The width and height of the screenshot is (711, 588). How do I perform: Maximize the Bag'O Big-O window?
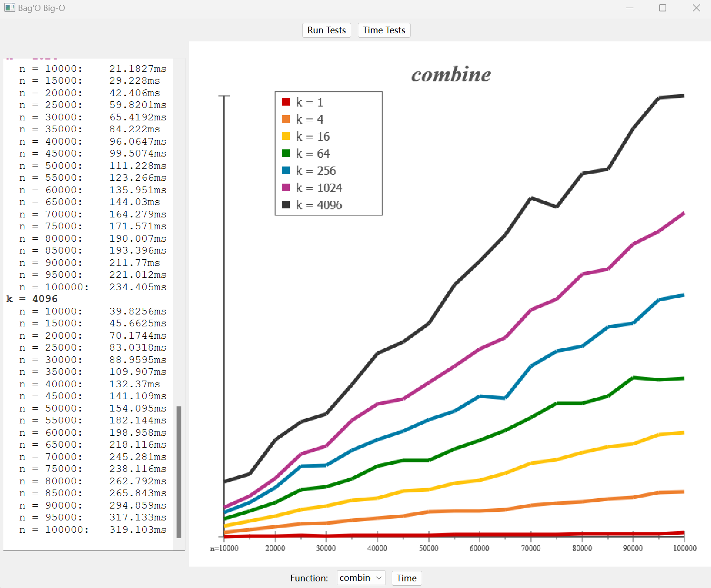pyautogui.click(x=662, y=8)
